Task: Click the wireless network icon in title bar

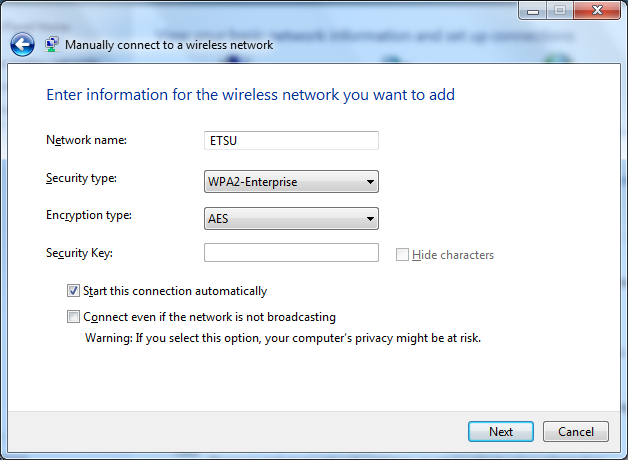Action: pos(52,44)
